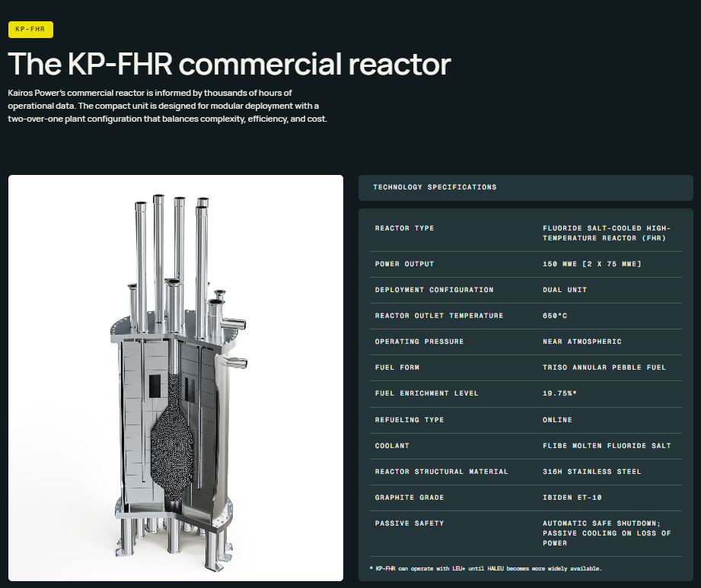The width and height of the screenshot is (701, 588).
Task: Click the heading 'The KP-FHR commercial reactor'
Action: coord(229,64)
